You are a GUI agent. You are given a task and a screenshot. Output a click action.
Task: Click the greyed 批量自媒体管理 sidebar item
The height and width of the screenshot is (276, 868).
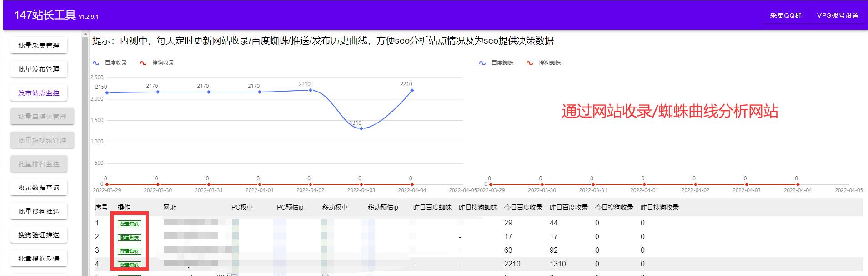tap(42, 117)
